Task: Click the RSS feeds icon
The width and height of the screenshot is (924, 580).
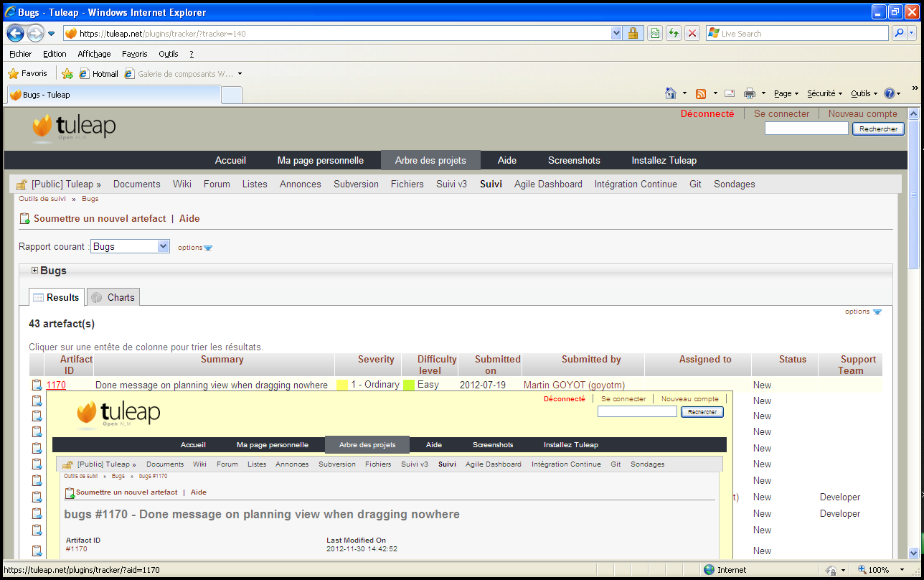Action: pyautogui.click(x=701, y=93)
